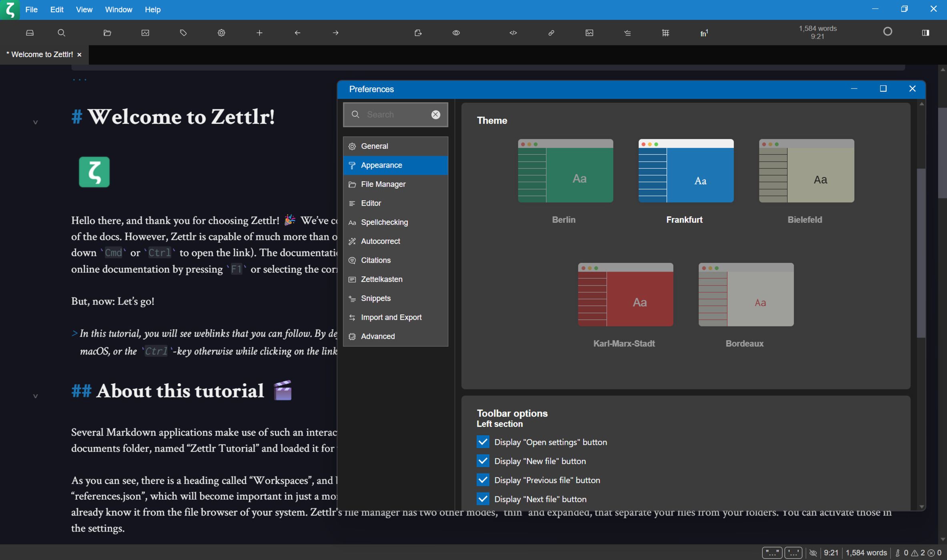Uncheck Display "Next file" button
The height and width of the screenshot is (560, 947).
tap(483, 499)
